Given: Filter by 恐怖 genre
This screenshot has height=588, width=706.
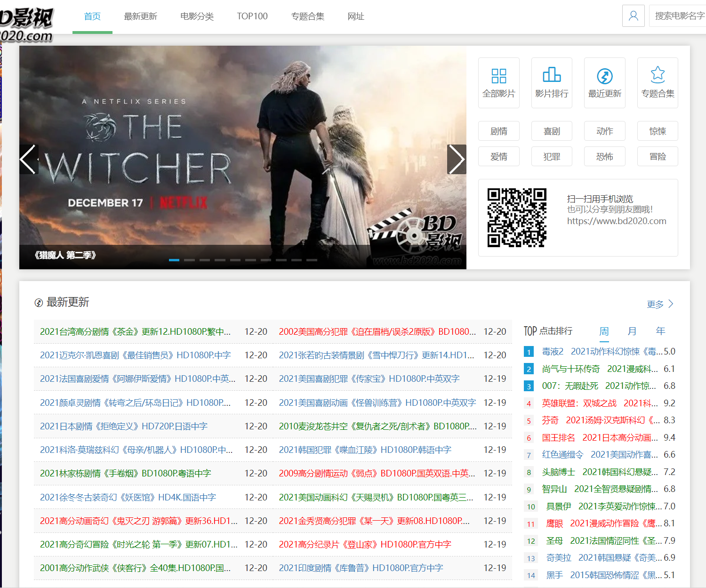Looking at the screenshot, I should coord(604,156).
